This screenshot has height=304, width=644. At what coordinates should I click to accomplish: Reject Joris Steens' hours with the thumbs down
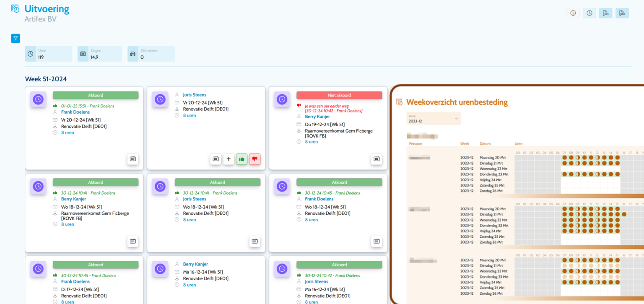click(254, 159)
